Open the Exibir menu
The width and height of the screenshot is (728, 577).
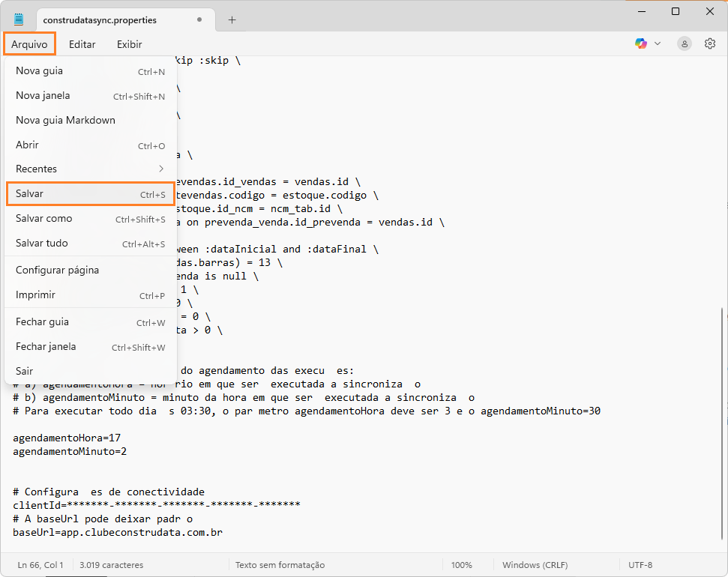(x=130, y=44)
